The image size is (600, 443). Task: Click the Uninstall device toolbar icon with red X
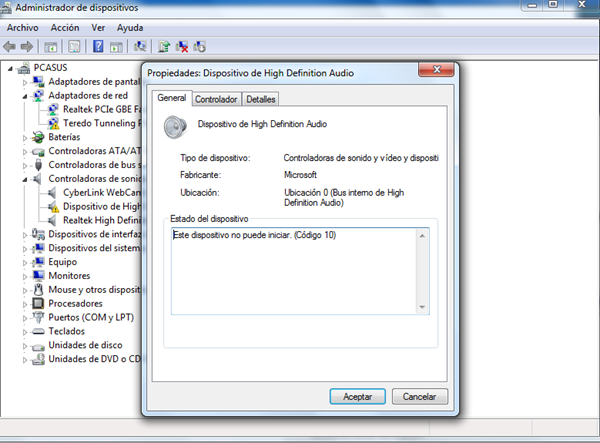(x=182, y=47)
